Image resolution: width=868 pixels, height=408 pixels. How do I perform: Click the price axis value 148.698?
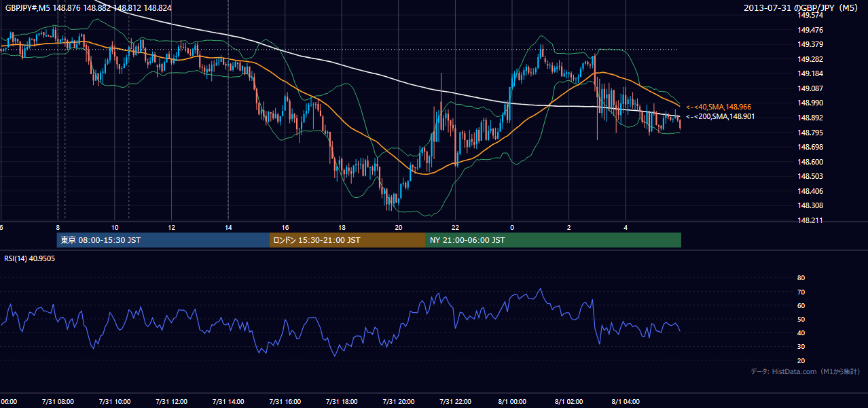[x=811, y=147]
